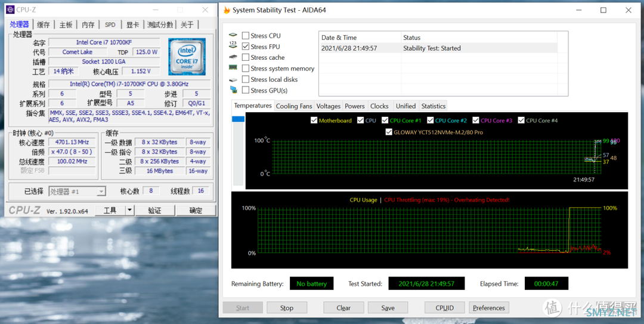Click the Save button
The width and height of the screenshot is (644, 324).
(388, 307)
